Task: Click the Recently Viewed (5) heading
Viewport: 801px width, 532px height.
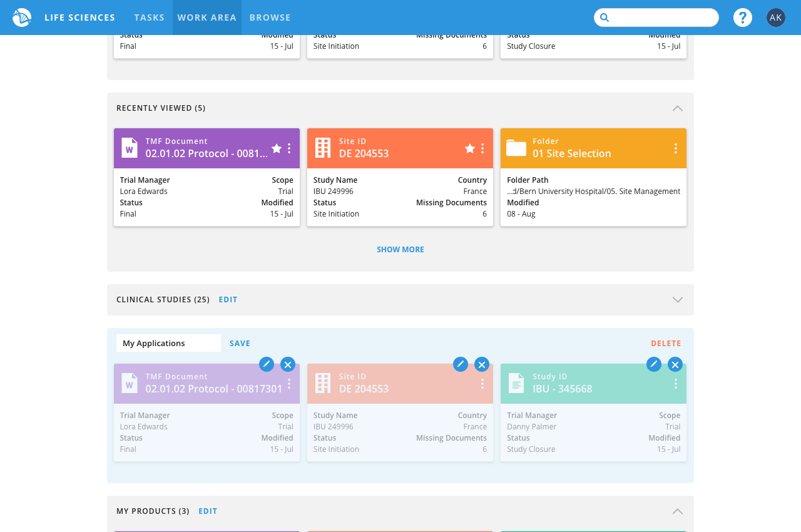Action: coord(161,108)
